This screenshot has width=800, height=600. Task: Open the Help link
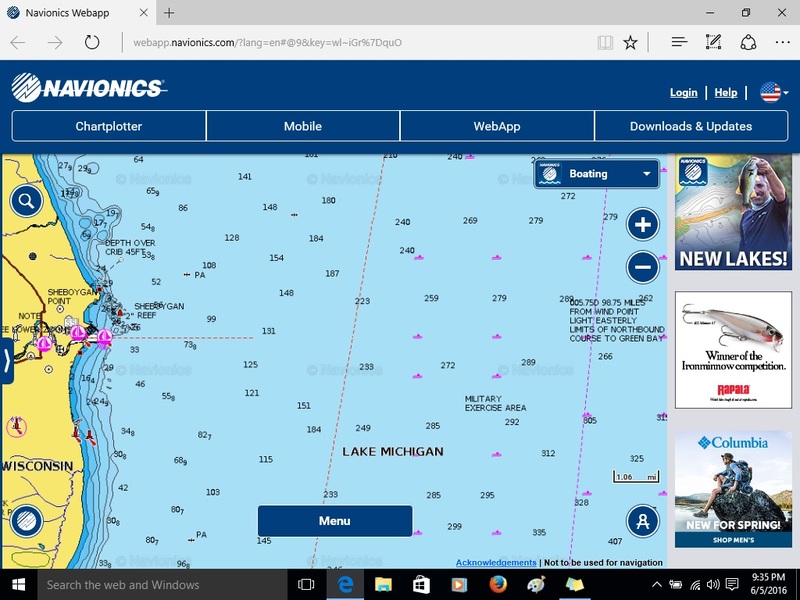click(726, 92)
